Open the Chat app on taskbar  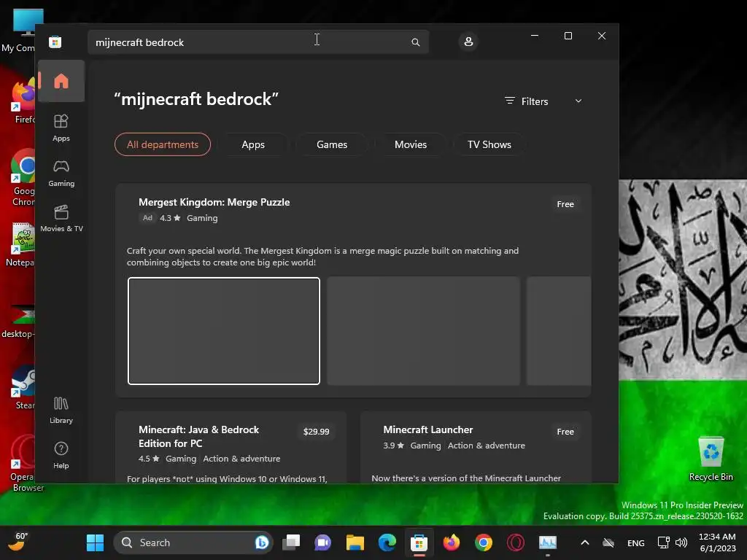coord(322,542)
